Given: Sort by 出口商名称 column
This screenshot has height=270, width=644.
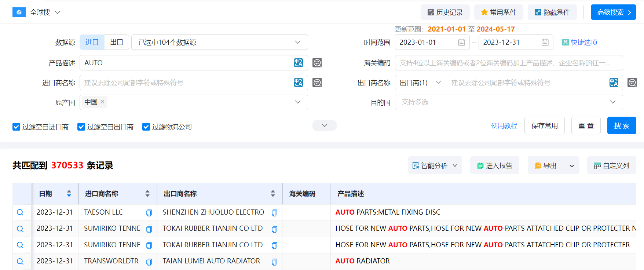Looking at the screenshot, I should pyautogui.click(x=273, y=194).
